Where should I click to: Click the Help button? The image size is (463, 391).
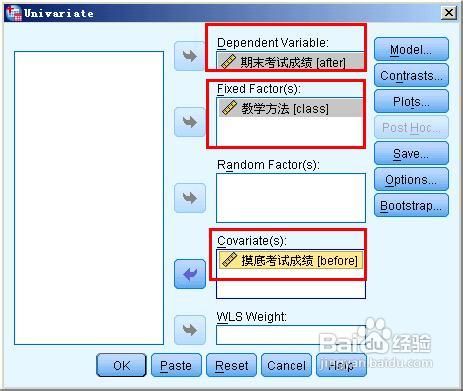coord(341,365)
